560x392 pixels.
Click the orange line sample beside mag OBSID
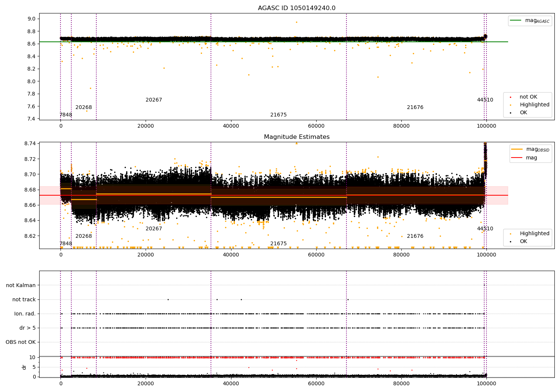point(517,149)
